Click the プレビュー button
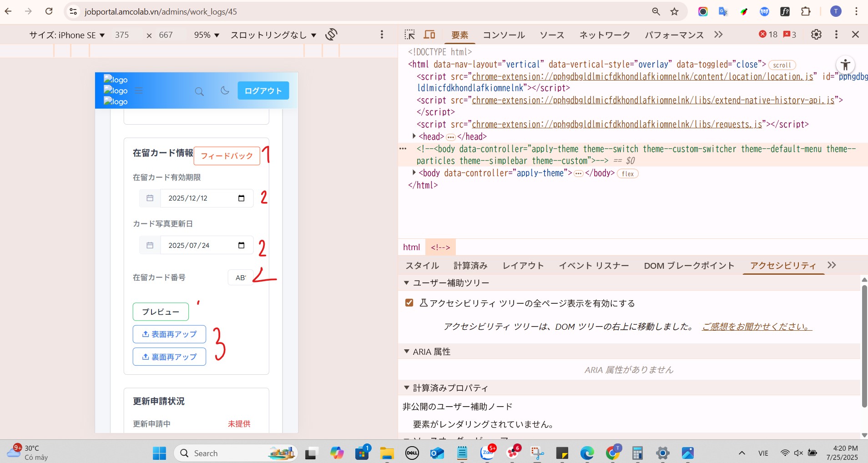The height and width of the screenshot is (463, 868). pos(161,312)
